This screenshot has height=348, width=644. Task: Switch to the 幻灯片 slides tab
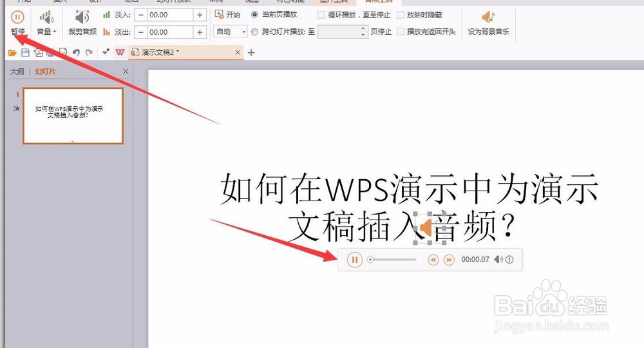tap(45, 72)
